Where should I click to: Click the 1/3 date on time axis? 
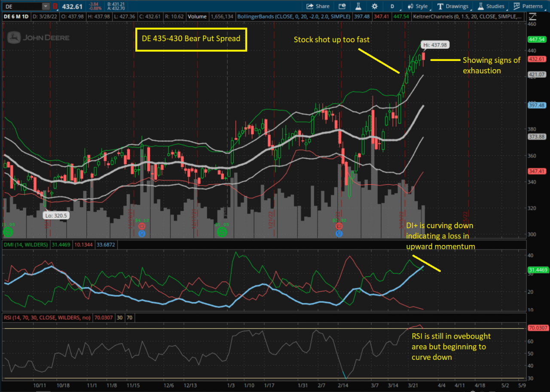click(231, 385)
